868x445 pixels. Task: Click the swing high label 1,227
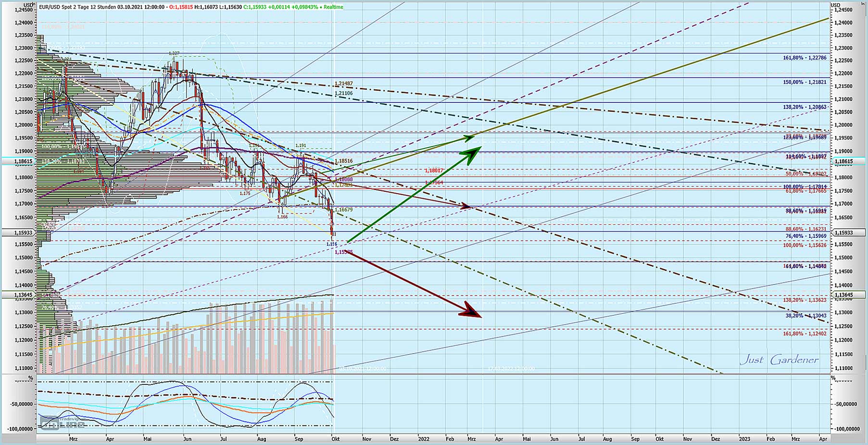coord(174,53)
